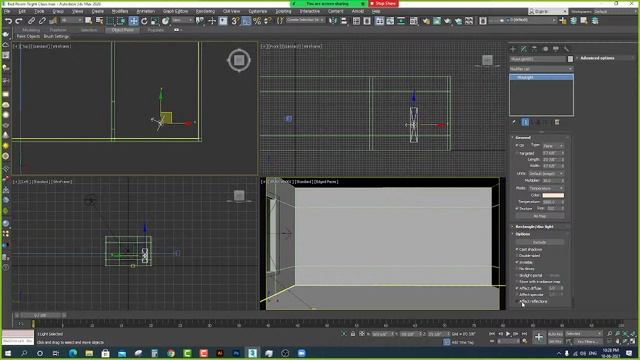The image size is (640, 360).
Task: Choose the Rectangular Selection Region tool
Action: pyautogui.click(x=111, y=21)
